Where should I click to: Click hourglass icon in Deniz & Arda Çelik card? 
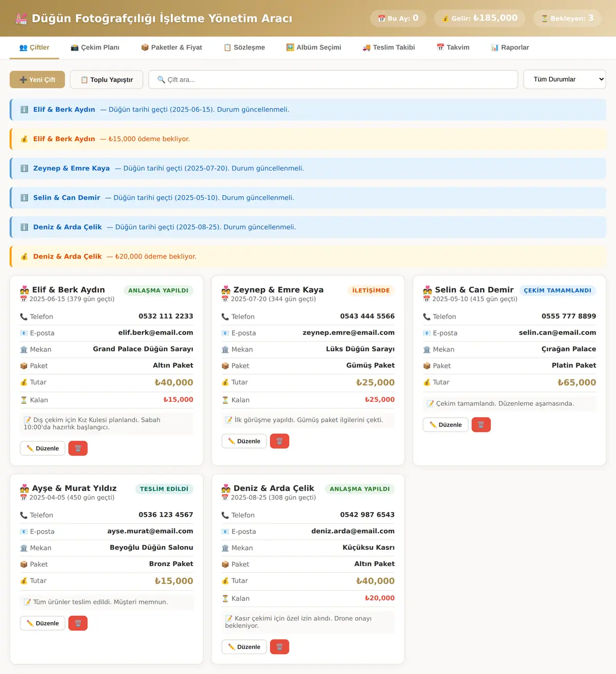(x=225, y=598)
